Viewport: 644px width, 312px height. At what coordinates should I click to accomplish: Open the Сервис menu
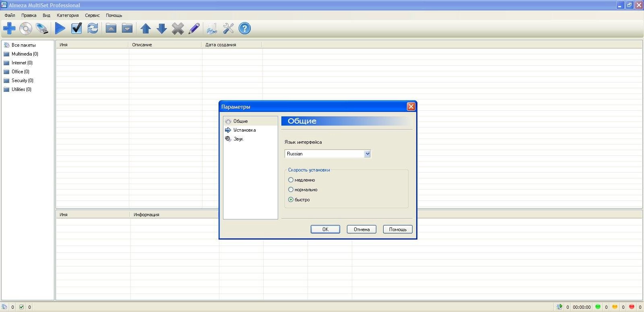tap(92, 15)
